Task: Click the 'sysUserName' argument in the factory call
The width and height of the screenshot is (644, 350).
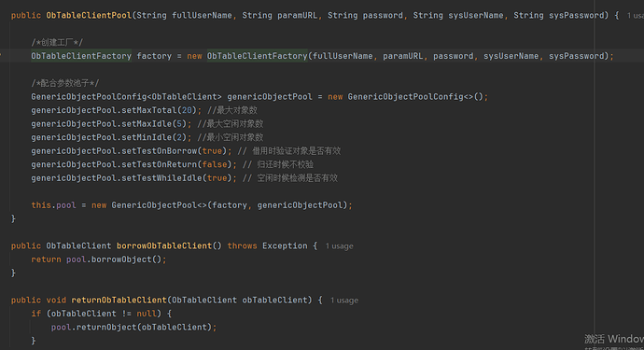Action: point(511,56)
